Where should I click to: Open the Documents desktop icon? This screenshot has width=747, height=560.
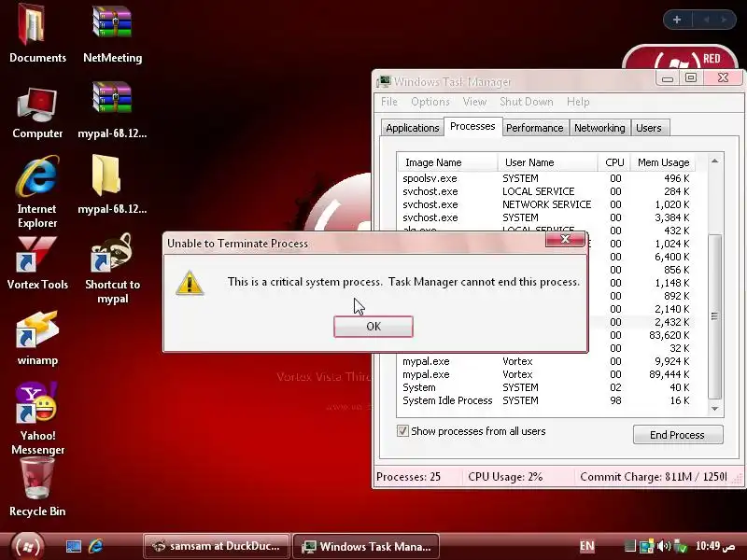pyautogui.click(x=37, y=34)
